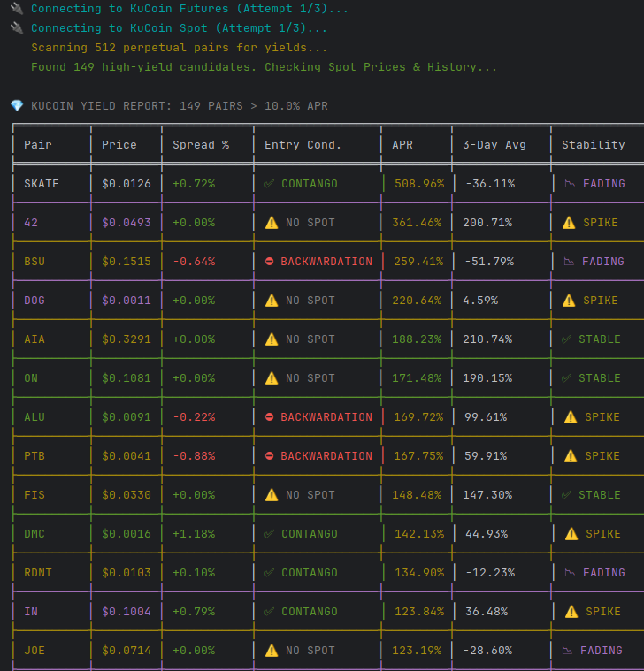Click the '36.48%' three-day average value

[487, 612]
